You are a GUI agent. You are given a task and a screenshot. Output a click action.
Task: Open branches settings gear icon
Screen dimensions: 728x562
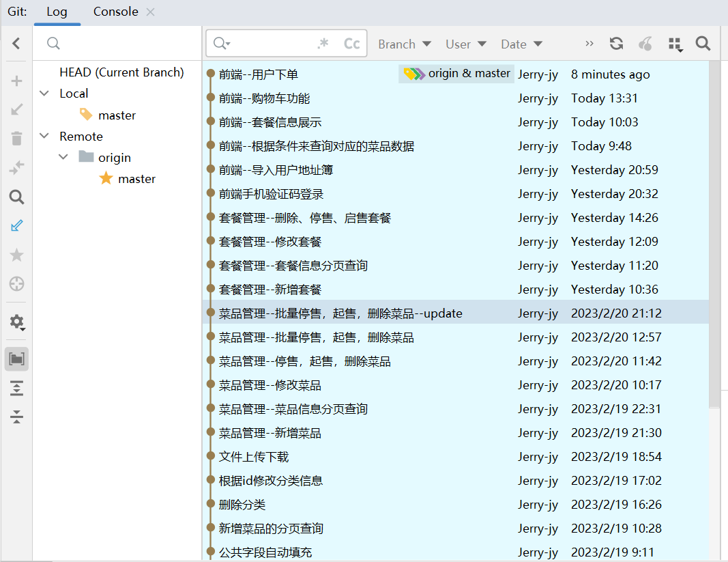click(x=17, y=322)
